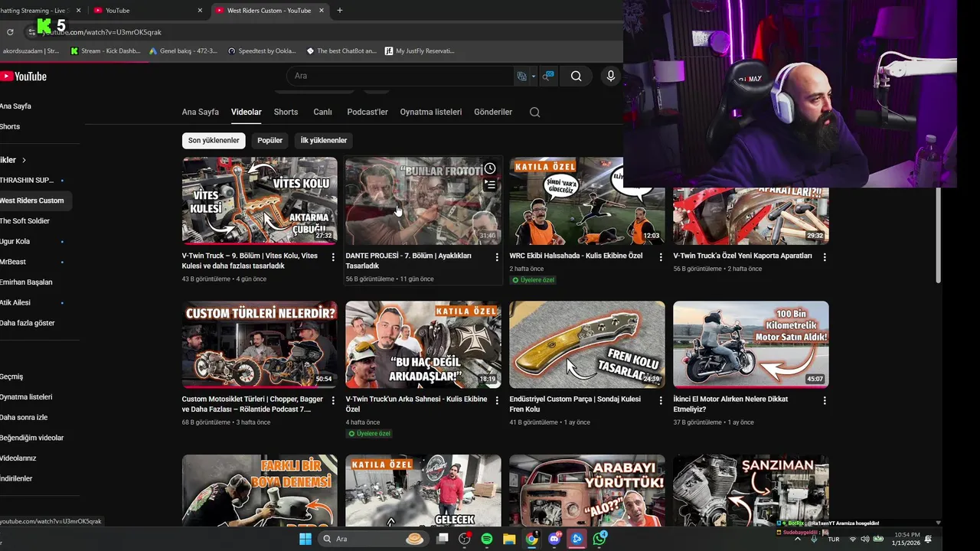980x551 pixels.
Task: Click the icon left of the search button
Action: coord(548,76)
